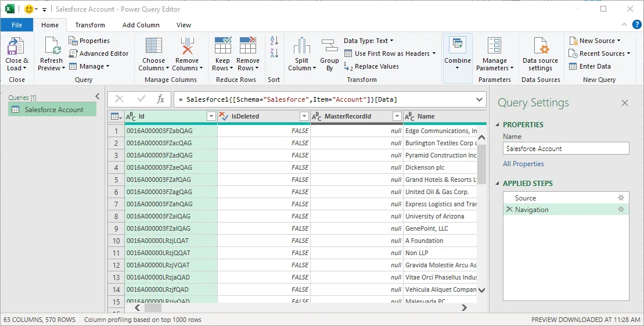Switch to the Transform tab
Screen dimensions: 644x326
(90, 25)
